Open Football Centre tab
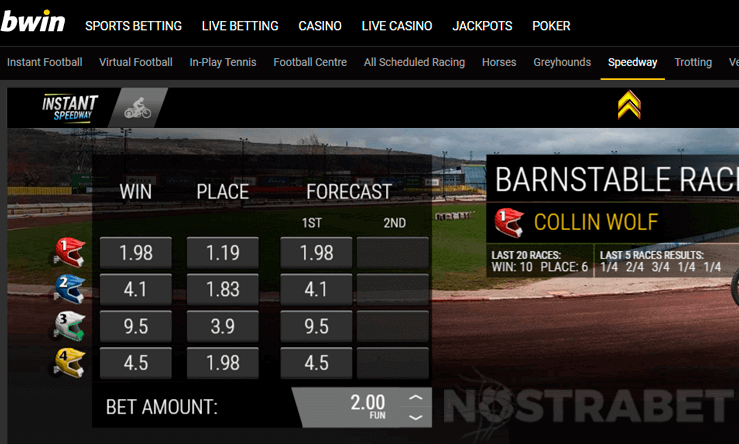Image resolution: width=739 pixels, height=444 pixels. pyautogui.click(x=310, y=62)
